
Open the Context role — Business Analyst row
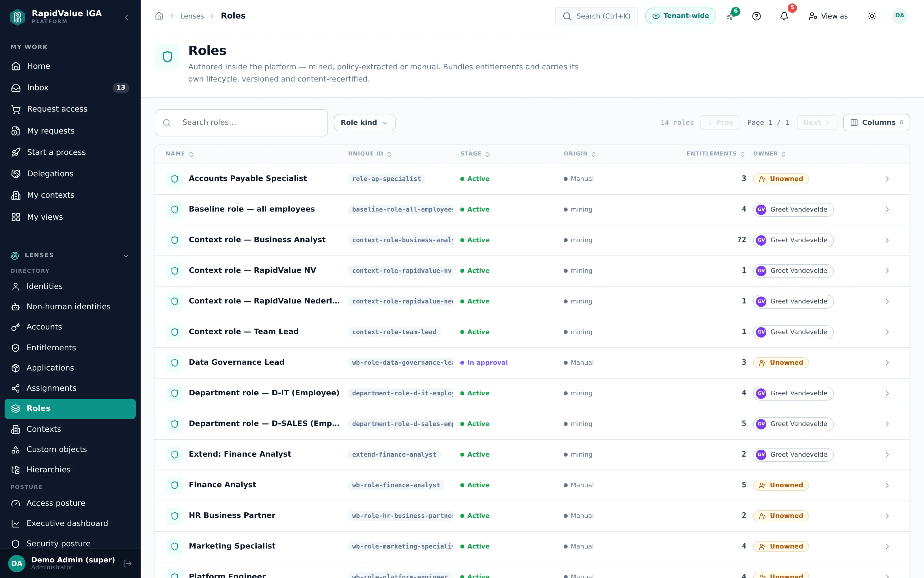532,240
